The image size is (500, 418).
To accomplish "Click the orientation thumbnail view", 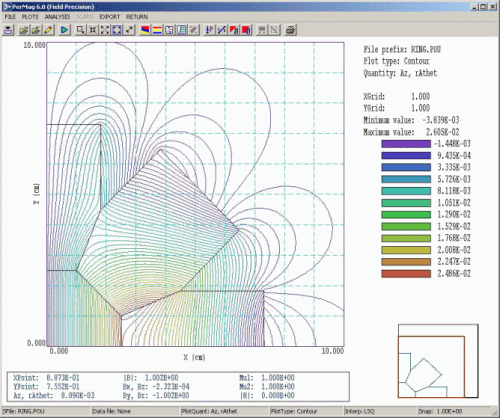I will coord(438,361).
